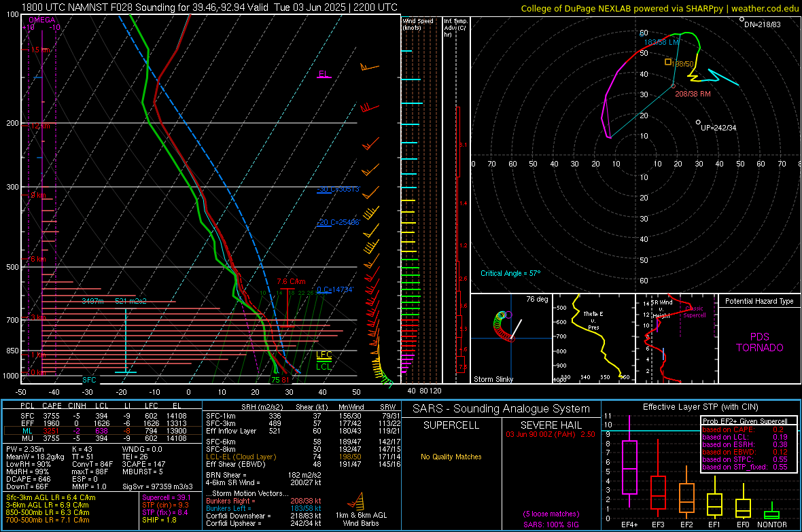The width and height of the screenshot is (802, 532).
Task: Click the 700-500mb LR = 7.1 C/km line
Action: tap(48, 520)
